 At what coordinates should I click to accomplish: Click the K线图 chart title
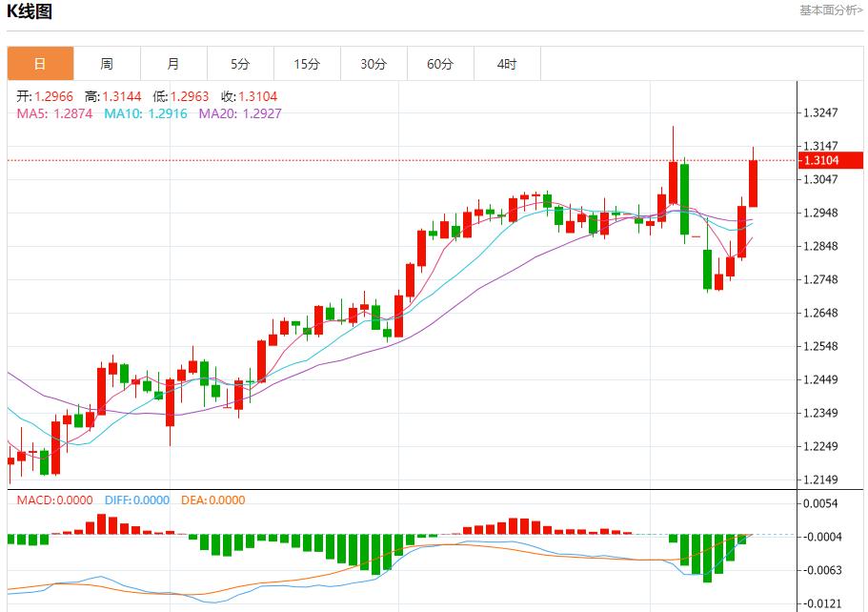tap(30, 10)
